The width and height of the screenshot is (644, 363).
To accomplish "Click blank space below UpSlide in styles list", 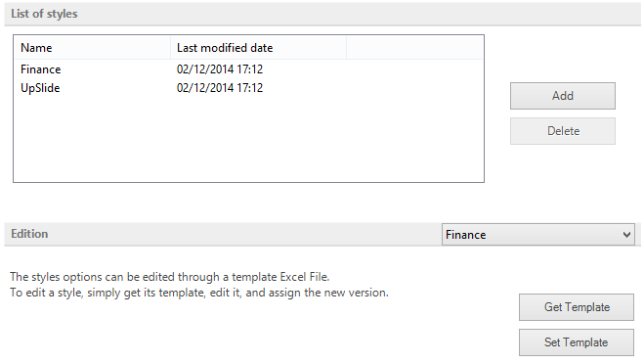I will tap(248, 140).
